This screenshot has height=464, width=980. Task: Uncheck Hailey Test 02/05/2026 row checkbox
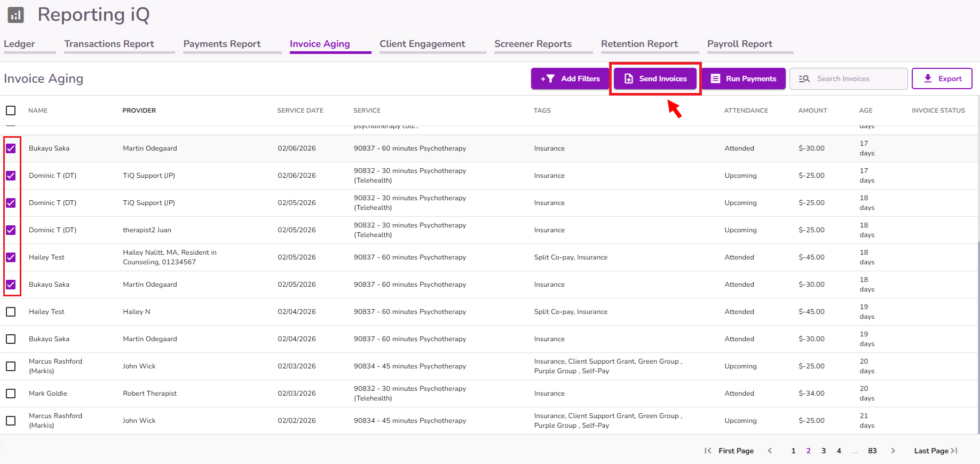coord(11,257)
